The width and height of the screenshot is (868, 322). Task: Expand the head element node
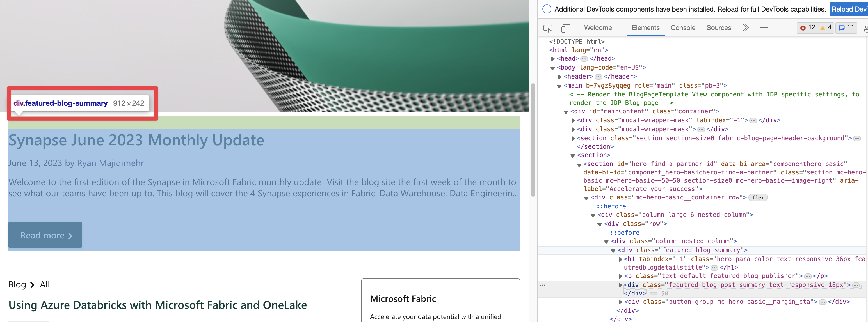554,58
